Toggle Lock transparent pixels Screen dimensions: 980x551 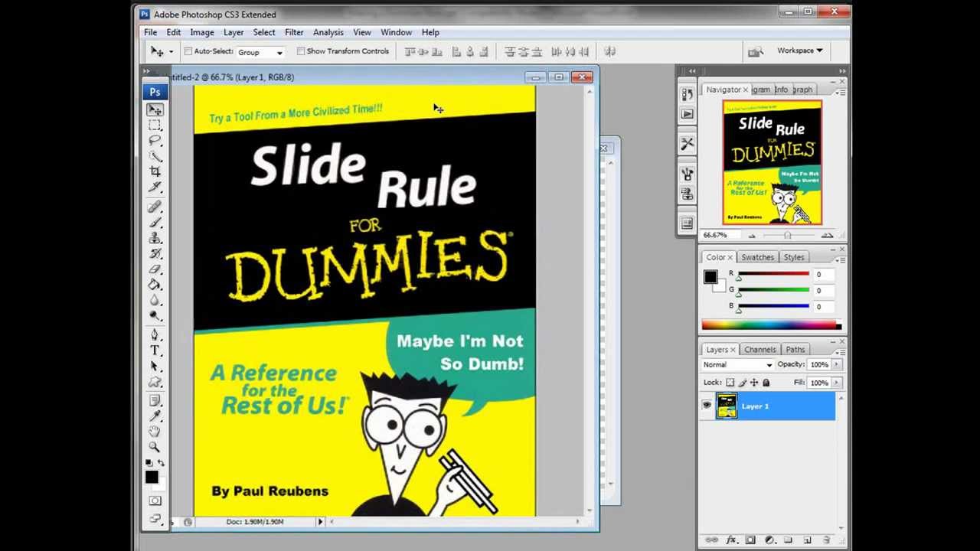(730, 383)
